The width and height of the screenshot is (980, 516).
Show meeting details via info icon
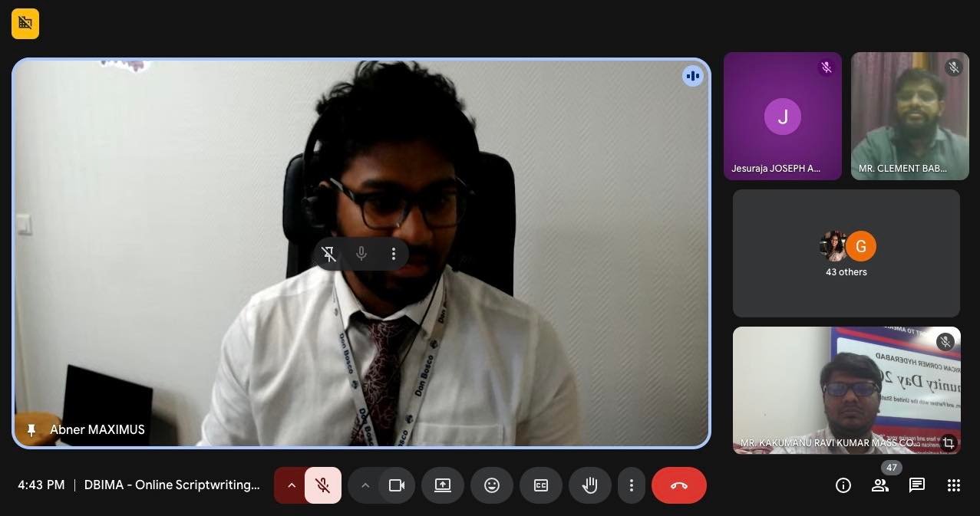[843, 485]
